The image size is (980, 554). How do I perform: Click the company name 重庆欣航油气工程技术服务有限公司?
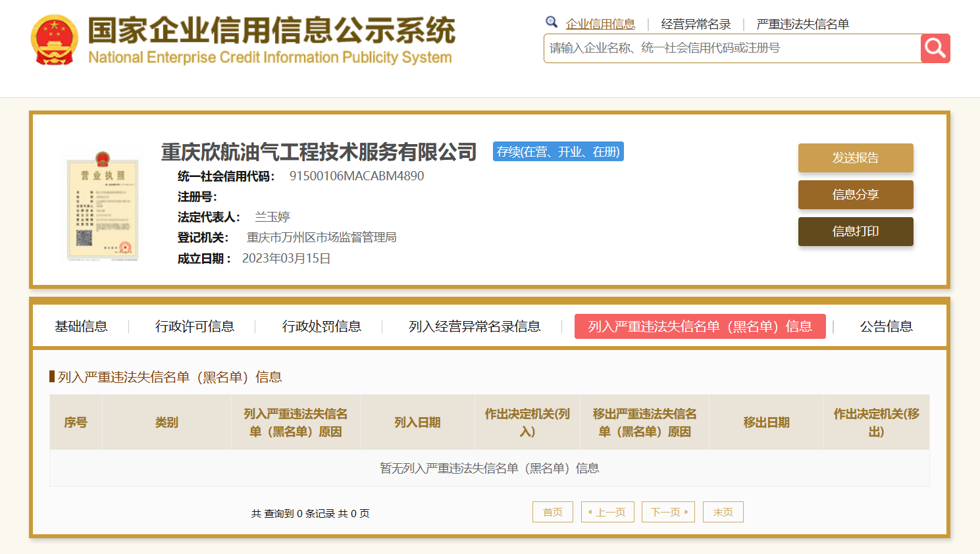click(x=319, y=152)
